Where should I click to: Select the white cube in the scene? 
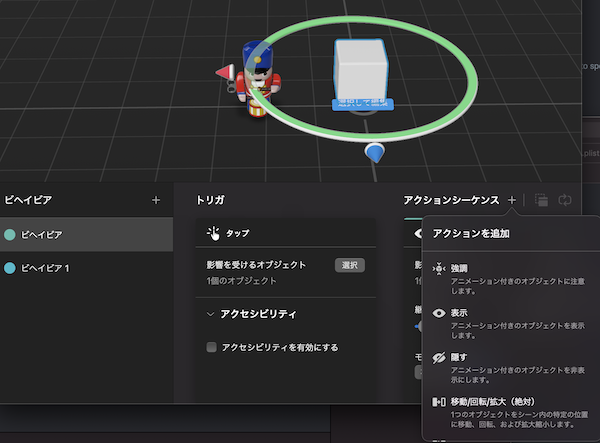pyautogui.click(x=360, y=70)
